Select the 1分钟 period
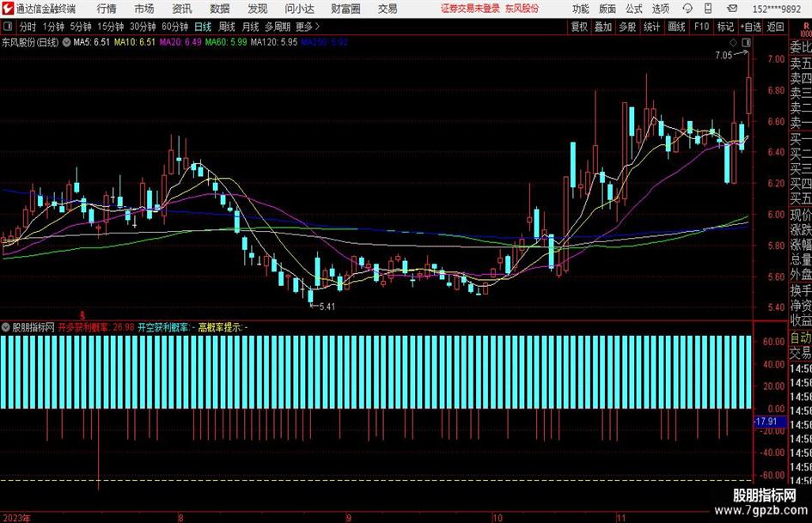 53,27
